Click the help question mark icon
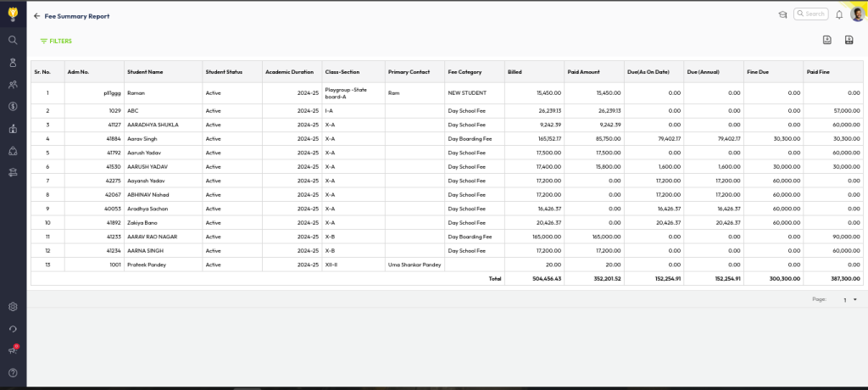Screen dimensions: 868x390 point(13,372)
